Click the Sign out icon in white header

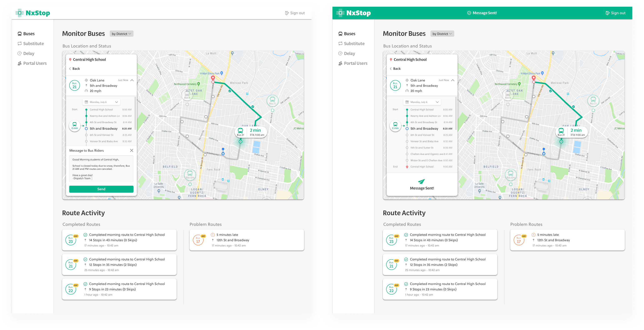point(287,13)
